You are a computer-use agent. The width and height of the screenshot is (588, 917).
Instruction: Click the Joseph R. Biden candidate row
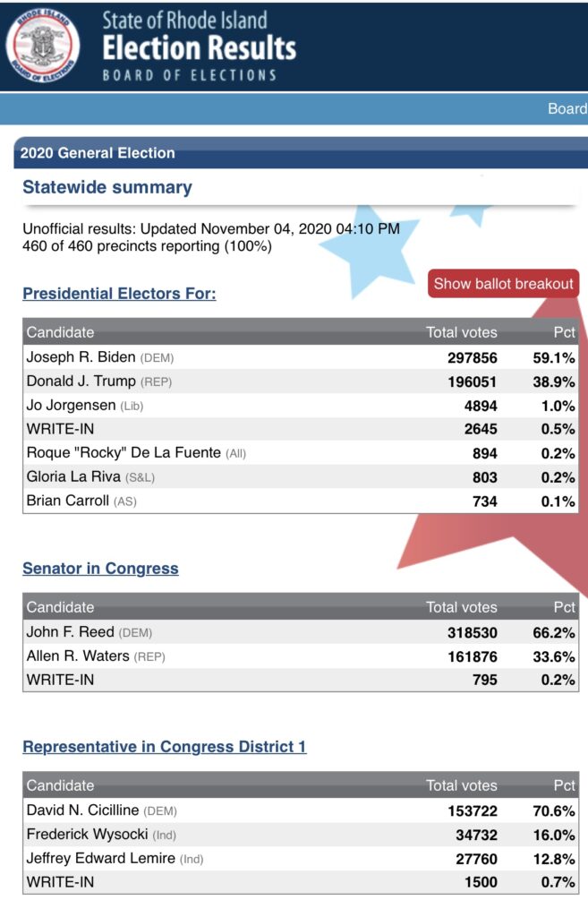pyautogui.click(x=301, y=357)
